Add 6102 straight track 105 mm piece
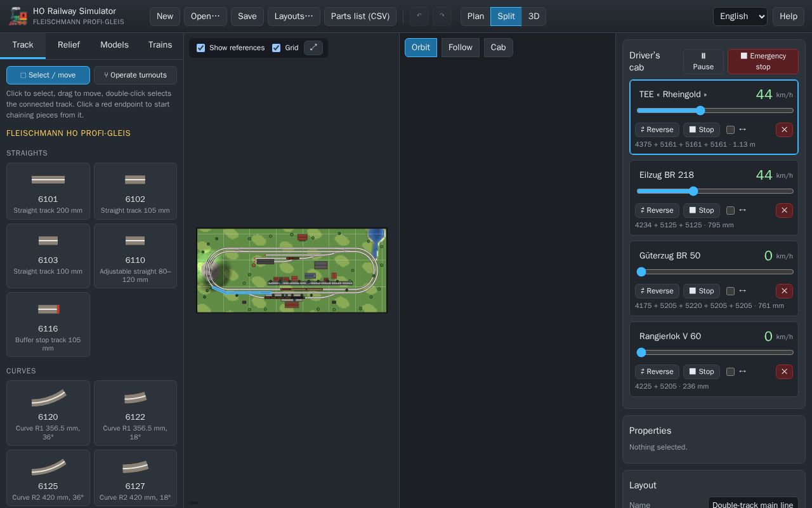Screen dimensions: 812x508 (x=135, y=191)
